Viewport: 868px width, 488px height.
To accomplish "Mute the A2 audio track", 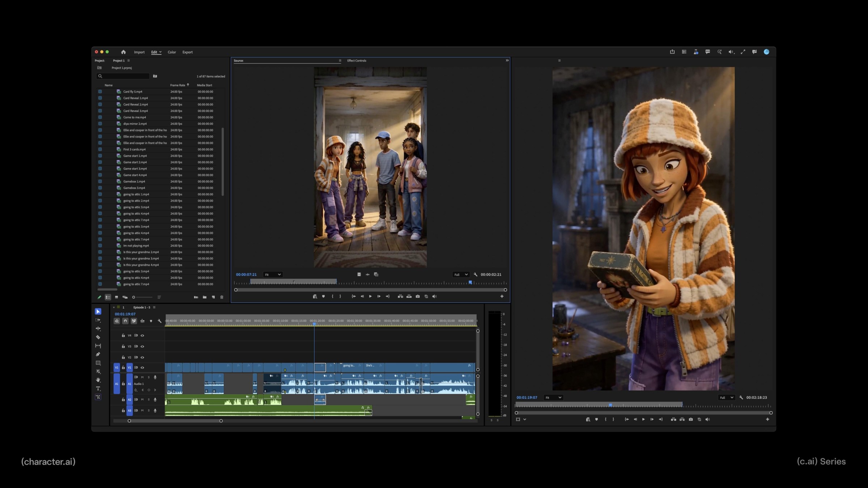I will coord(142,399).
